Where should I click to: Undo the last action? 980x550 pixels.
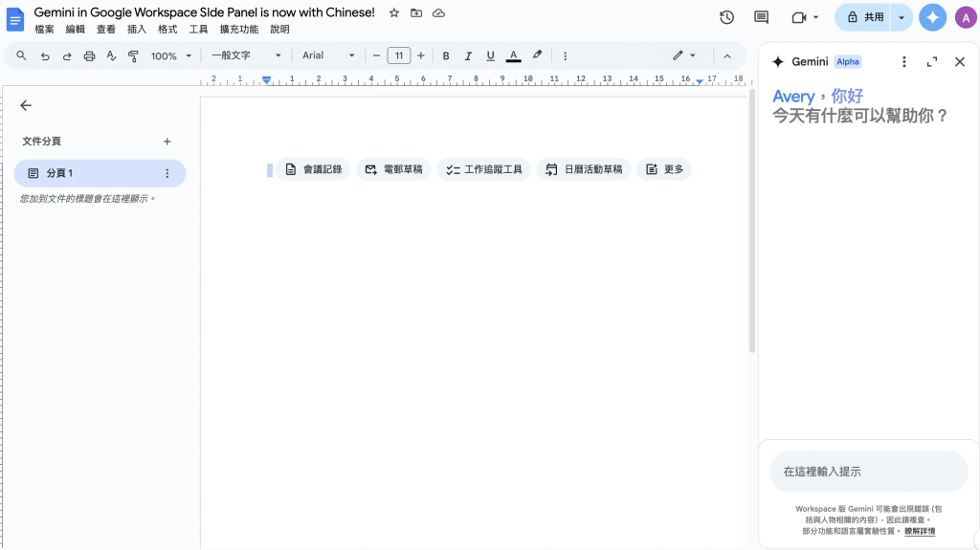[44, 55]
